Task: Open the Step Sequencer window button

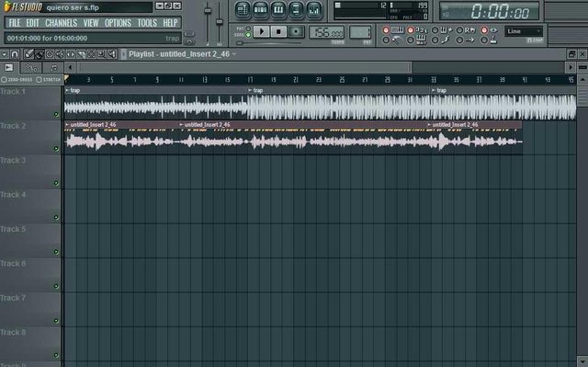Action: [x=260, y=10]
